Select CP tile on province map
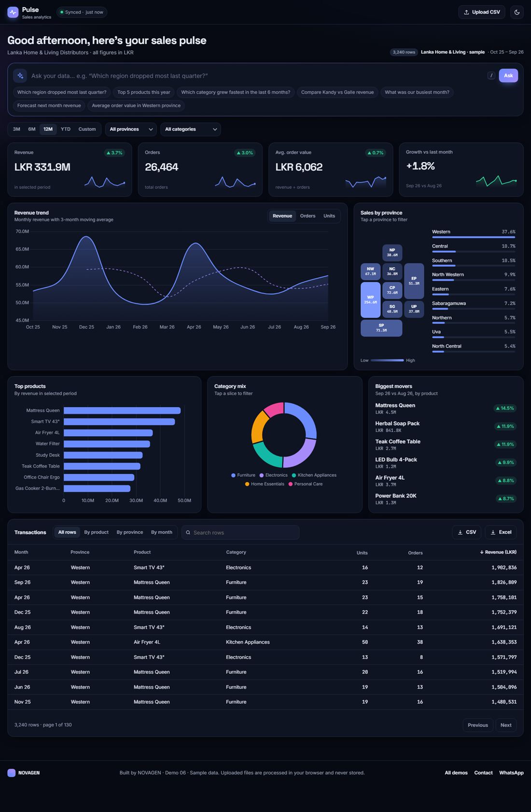Viewport: 531px width, 812px height. (392, 290)
